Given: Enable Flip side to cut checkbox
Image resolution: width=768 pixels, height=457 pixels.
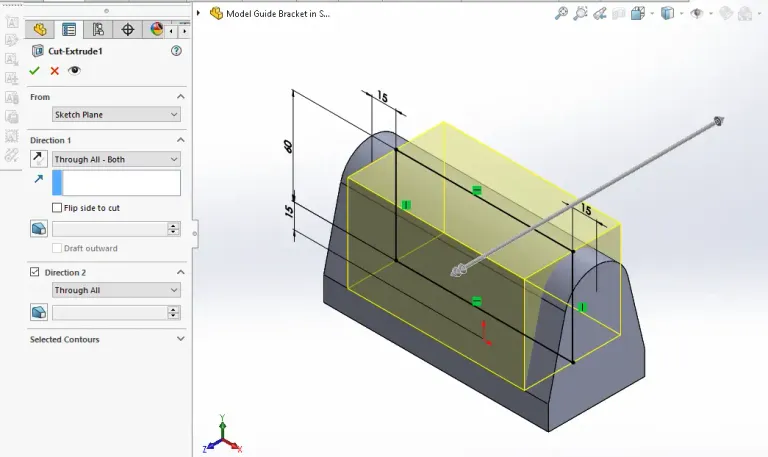Looking at the screenshot, I should 57,208.
